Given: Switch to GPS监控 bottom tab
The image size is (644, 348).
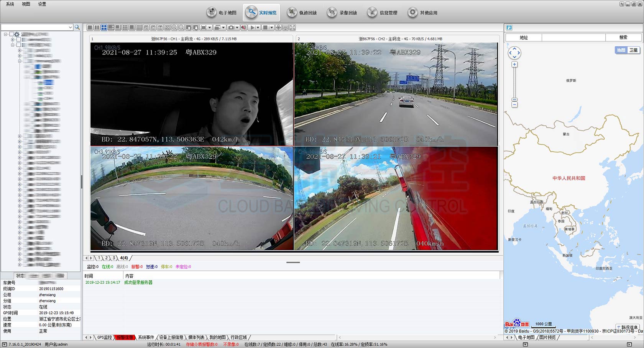Looking at the screenshot, I should (104, 337).
